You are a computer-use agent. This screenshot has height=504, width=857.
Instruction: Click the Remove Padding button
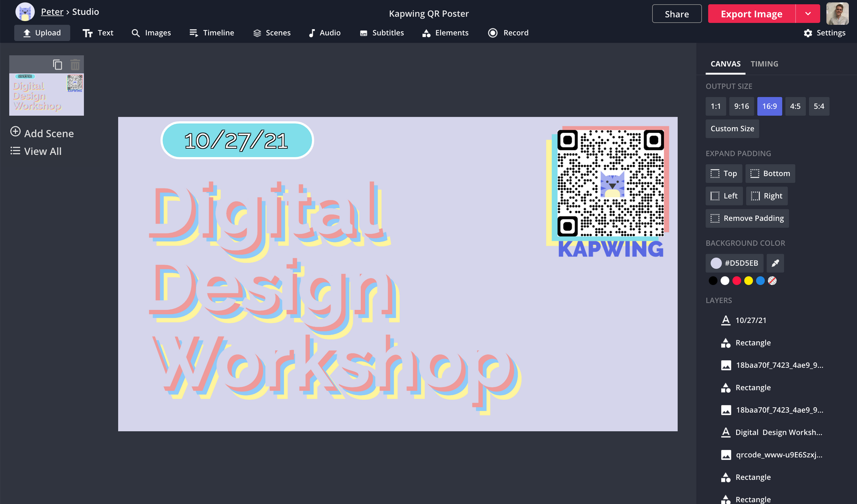(x=747, y=218)
